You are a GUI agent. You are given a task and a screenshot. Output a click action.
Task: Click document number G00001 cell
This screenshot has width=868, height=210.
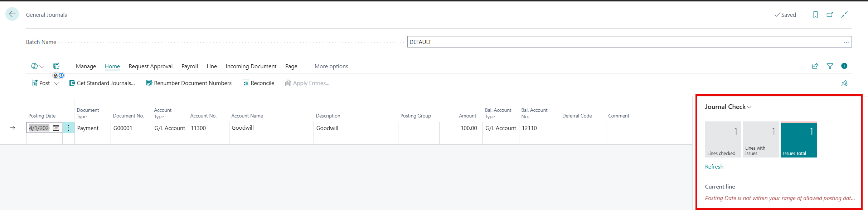[x=131, y=128]
